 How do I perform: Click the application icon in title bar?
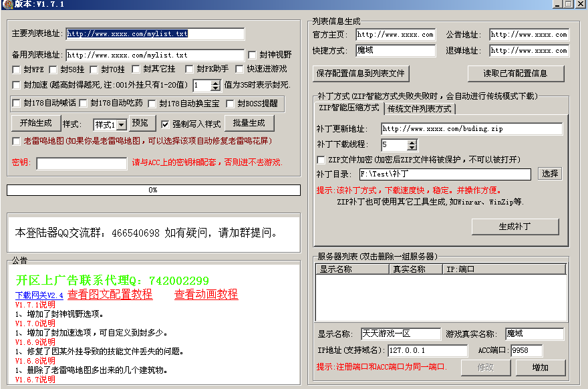[8, 4]
